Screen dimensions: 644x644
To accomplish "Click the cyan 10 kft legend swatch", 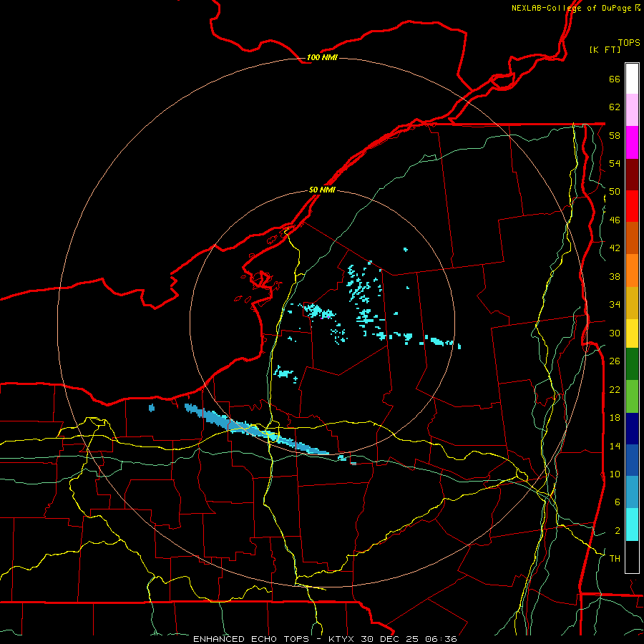I will [x=632, y=525].
